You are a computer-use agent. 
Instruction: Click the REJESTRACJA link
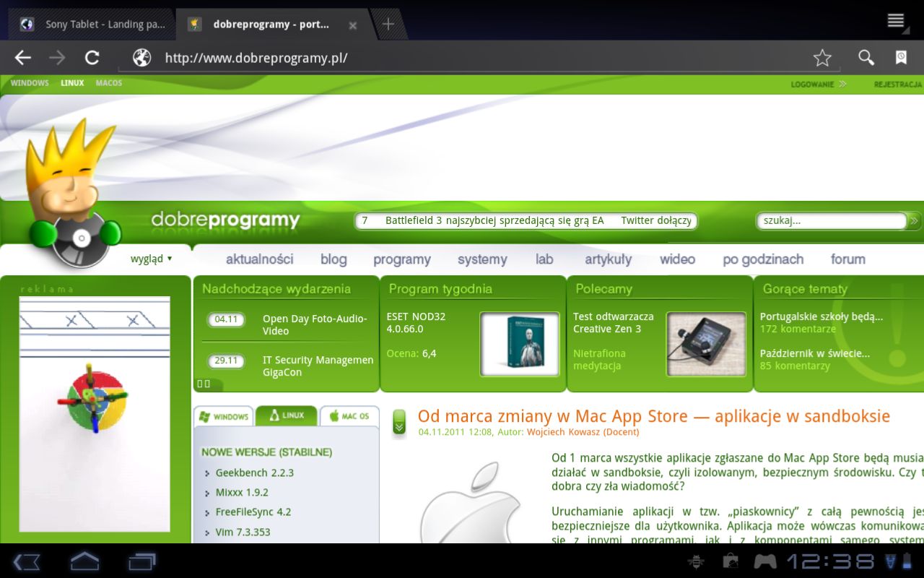(x=898, y=85)
